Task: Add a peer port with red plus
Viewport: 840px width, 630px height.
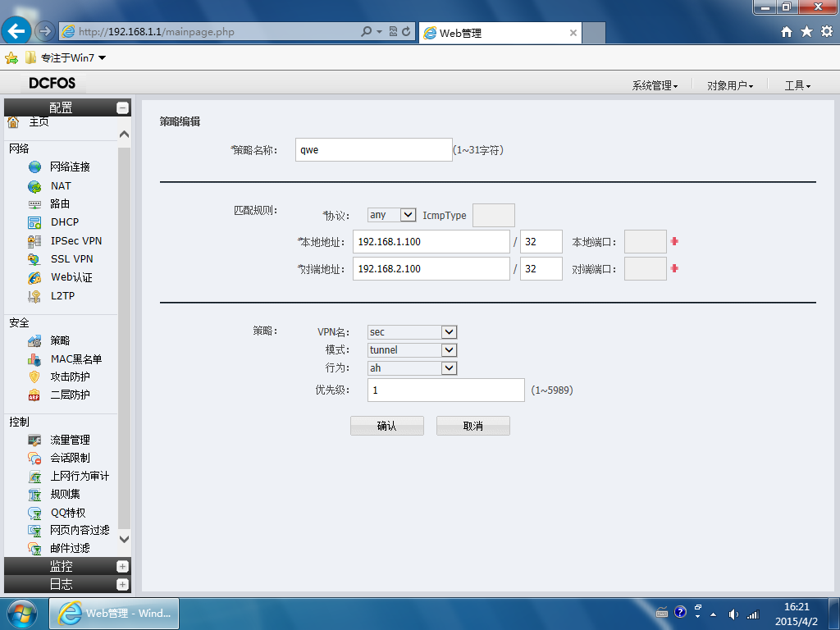Action: pos(674,268)
